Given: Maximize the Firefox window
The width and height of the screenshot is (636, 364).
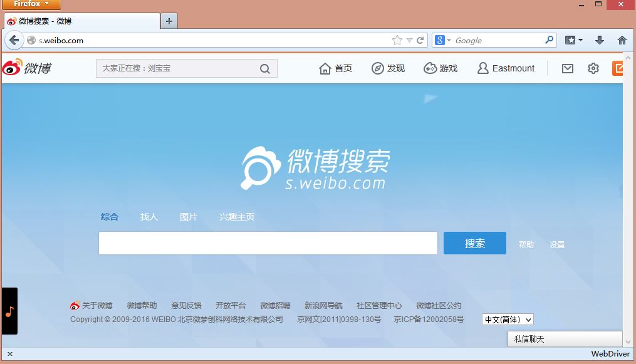Looking at the screenshot, I should pyautogui.click(x=598, y=4).
